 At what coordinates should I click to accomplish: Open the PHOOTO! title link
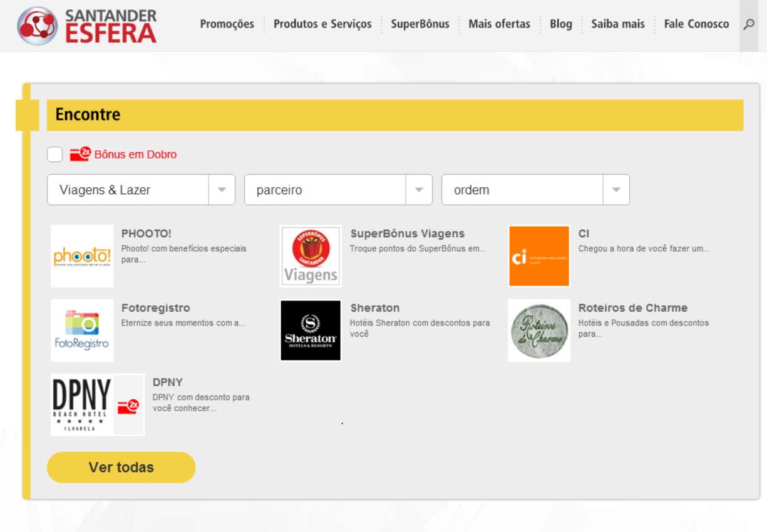(x=147, y=234)
